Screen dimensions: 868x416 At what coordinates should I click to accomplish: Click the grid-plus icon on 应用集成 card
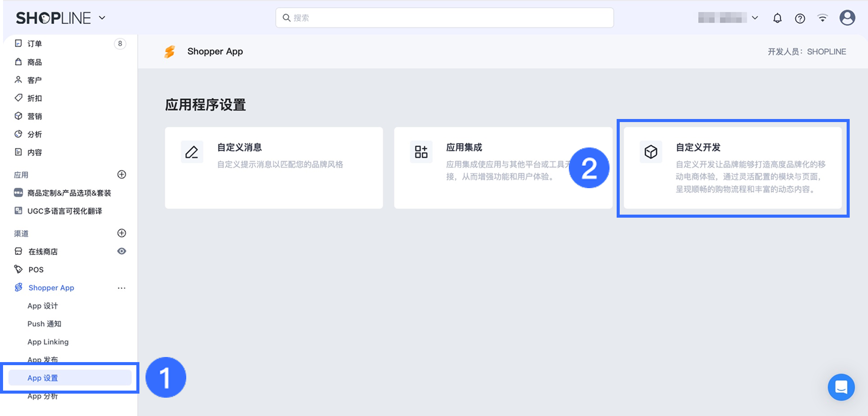pos(421,152)
